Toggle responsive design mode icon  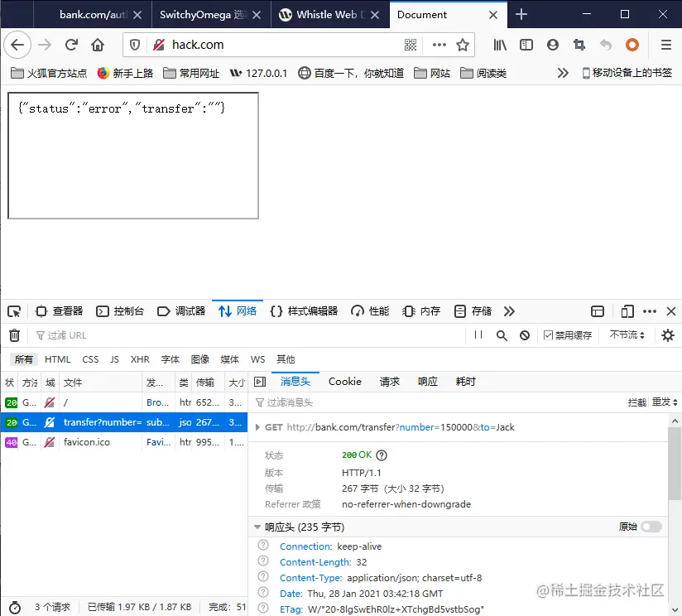pos(627,311)
